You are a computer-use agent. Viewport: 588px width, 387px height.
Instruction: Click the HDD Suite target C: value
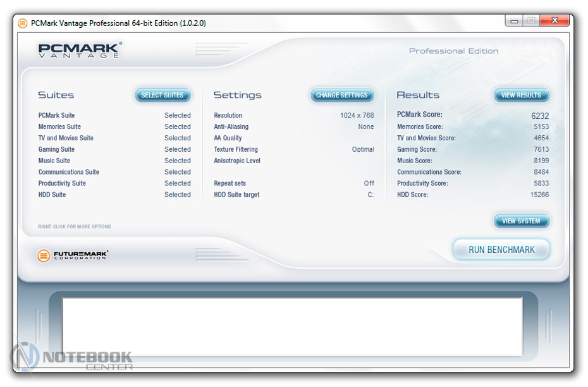(371, 195)
